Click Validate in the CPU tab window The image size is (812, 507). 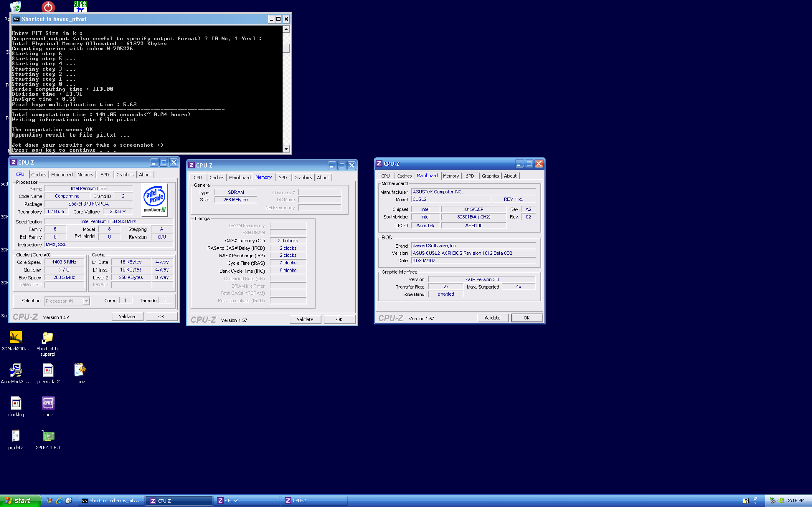point(127,317)
